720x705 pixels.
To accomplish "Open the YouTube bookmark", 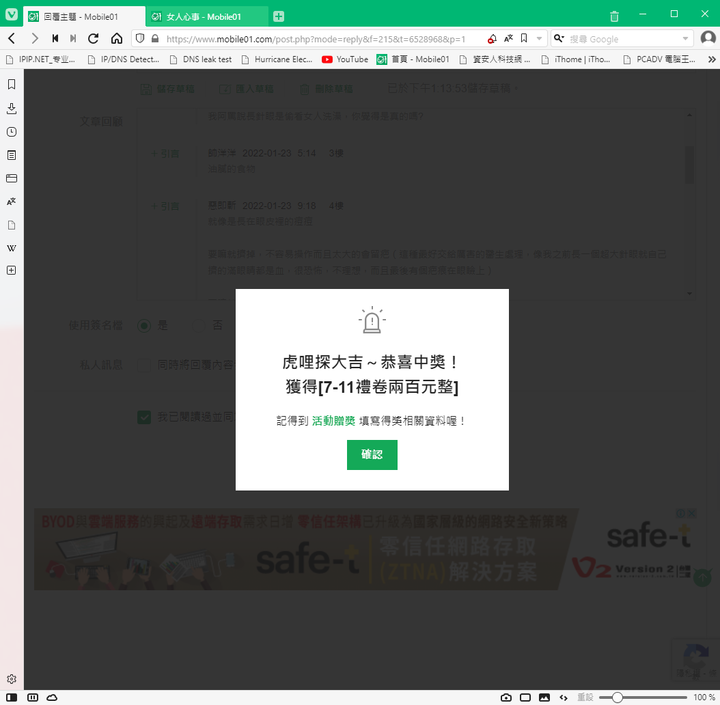I will (345, 59).
